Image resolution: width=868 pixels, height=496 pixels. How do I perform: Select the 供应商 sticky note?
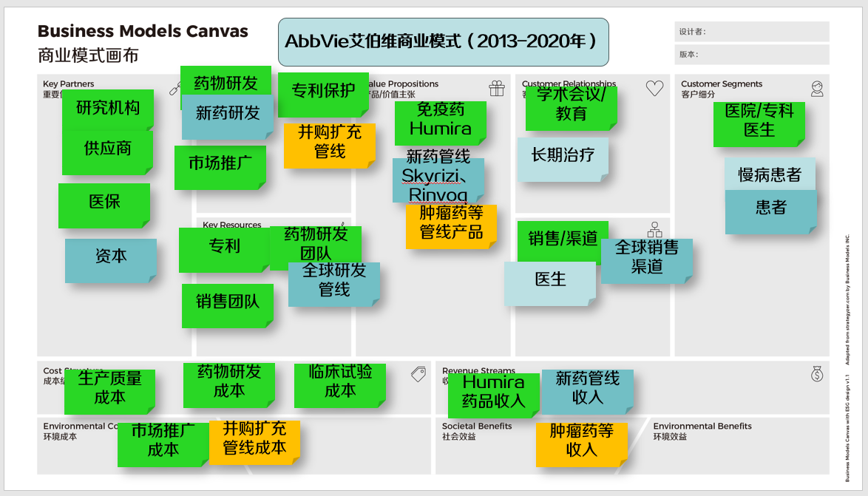[x=107, y=152]
